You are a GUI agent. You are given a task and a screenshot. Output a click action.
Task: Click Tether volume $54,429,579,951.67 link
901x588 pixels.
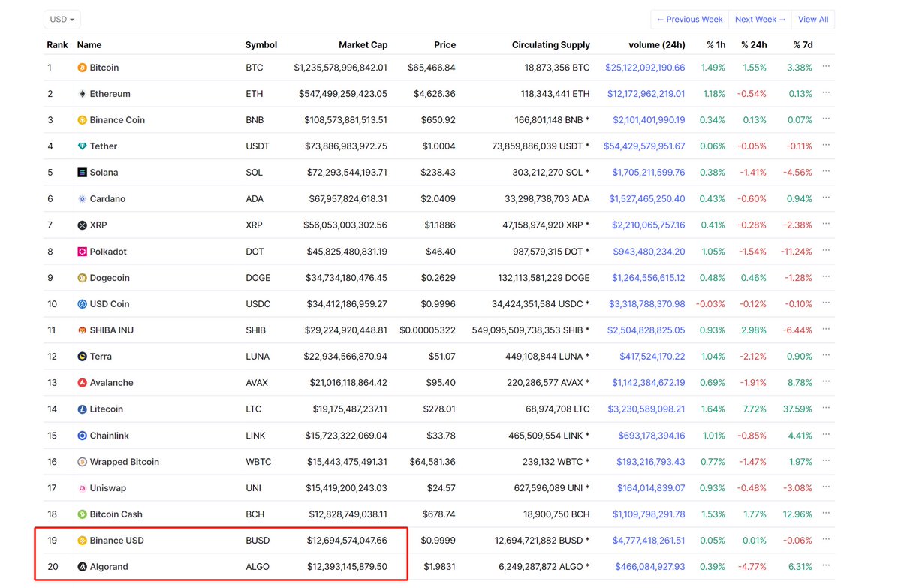pos(645,146)
